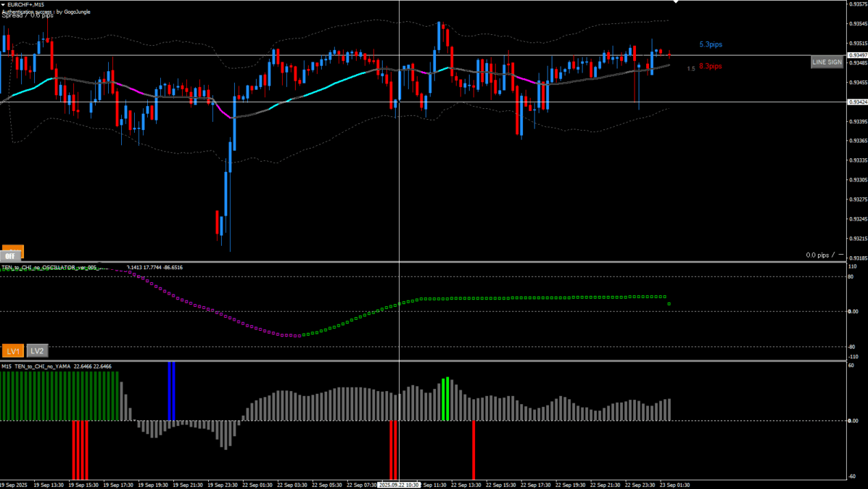Screen dimensions: 868x489
Task: Select the blue histogram bars in YAMA panel
Action: [x=172, y=391]
